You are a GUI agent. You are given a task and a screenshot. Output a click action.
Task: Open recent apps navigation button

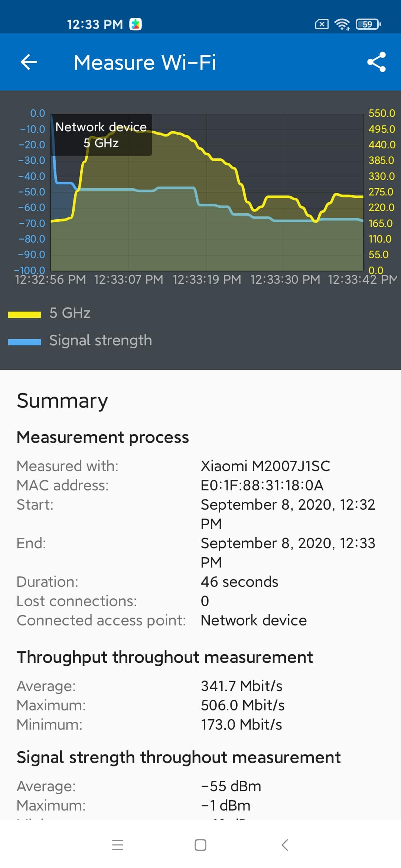118,845
